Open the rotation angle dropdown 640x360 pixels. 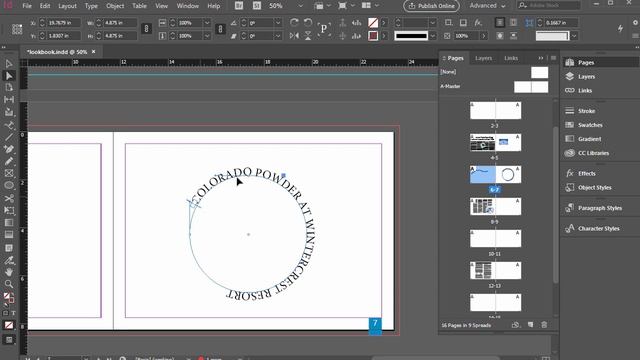coord(278,23)
